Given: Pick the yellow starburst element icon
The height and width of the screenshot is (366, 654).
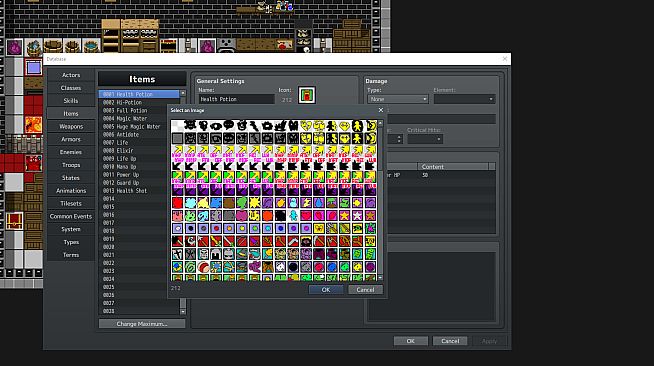Looking at the screenshot, I should click(254, 203).
